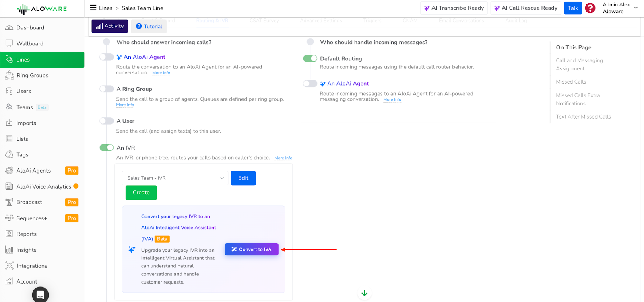Click the Beta badge beside (IVA)

coord(162,239)
